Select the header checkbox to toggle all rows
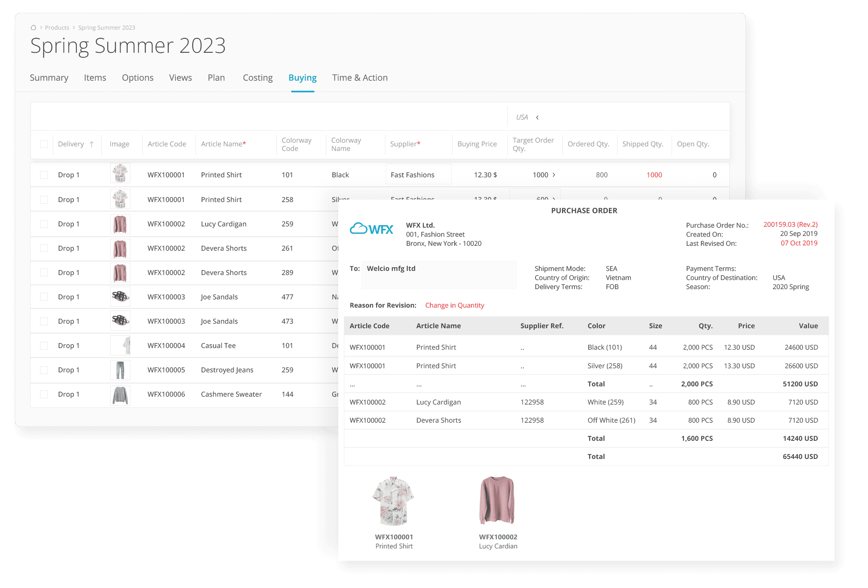Image resolution: width=868 pixels, height=588 pixels. pyautogui.click(x=44, y=144)
